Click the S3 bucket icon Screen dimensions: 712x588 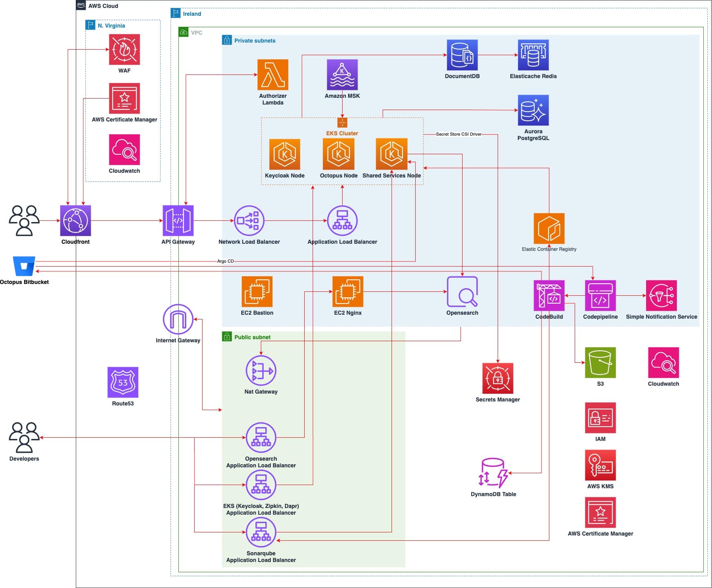pos(600,362)
